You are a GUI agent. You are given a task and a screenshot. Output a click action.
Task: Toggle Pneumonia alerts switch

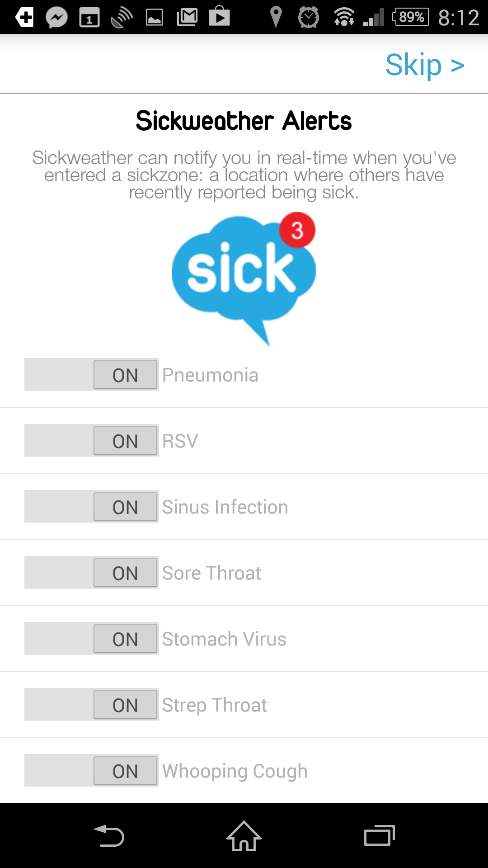tap(91, 374)
